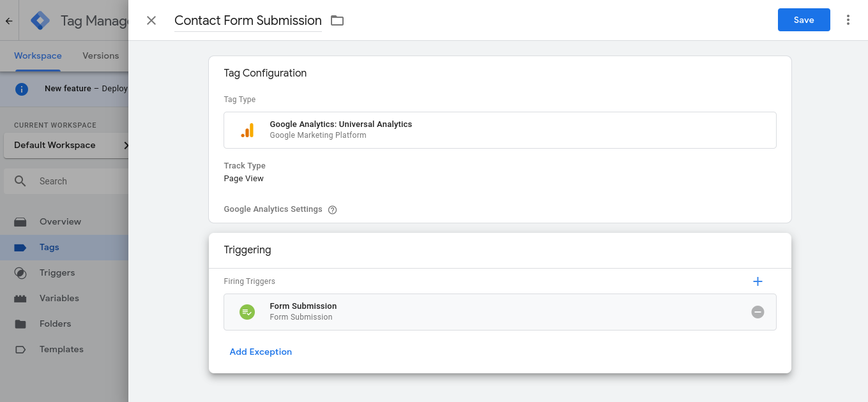Remove the Form Submission firing trigger
868x402 pixels.
tap(758, 312)
